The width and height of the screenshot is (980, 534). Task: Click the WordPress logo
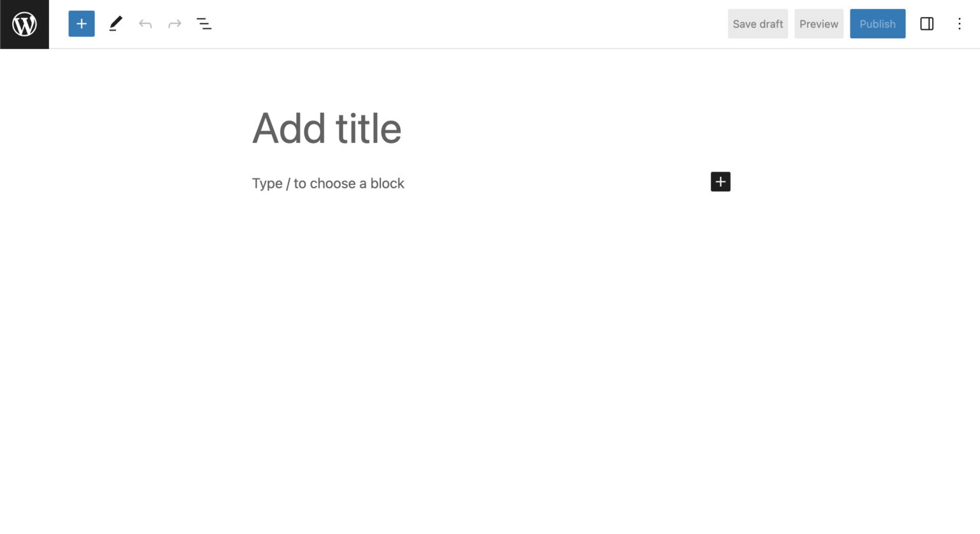pos(24,24)
